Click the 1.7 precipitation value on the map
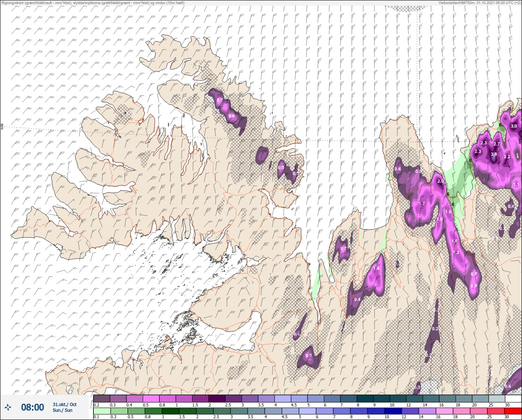 (422, 204)
